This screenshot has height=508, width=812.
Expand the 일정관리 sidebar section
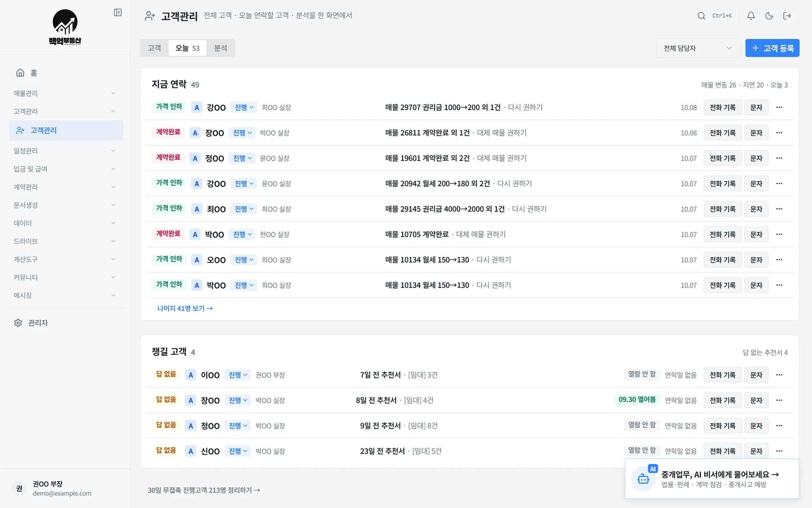[64, 151]
